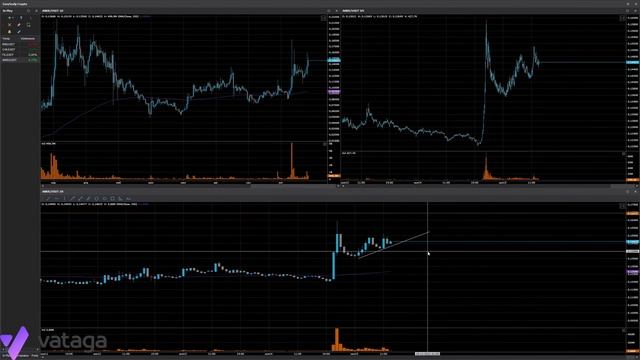This screenshot has height=360, width=640.
Task: Click the brush icon next to the bell
Action: click(19, 31)
